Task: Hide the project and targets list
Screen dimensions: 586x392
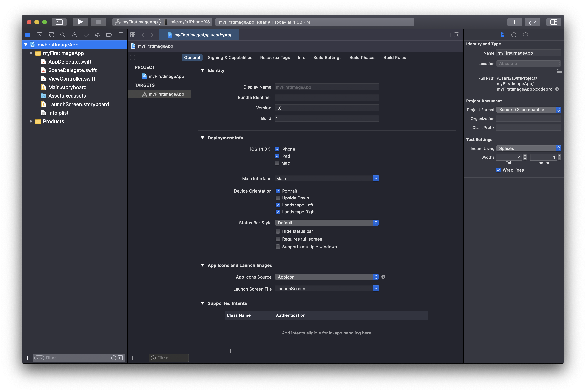Action: click(133, 58)
